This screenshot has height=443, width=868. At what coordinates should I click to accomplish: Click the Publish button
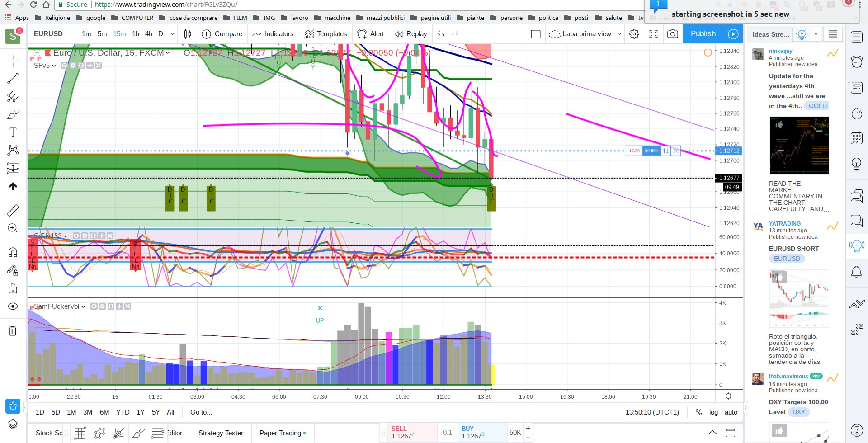(703, 34)
